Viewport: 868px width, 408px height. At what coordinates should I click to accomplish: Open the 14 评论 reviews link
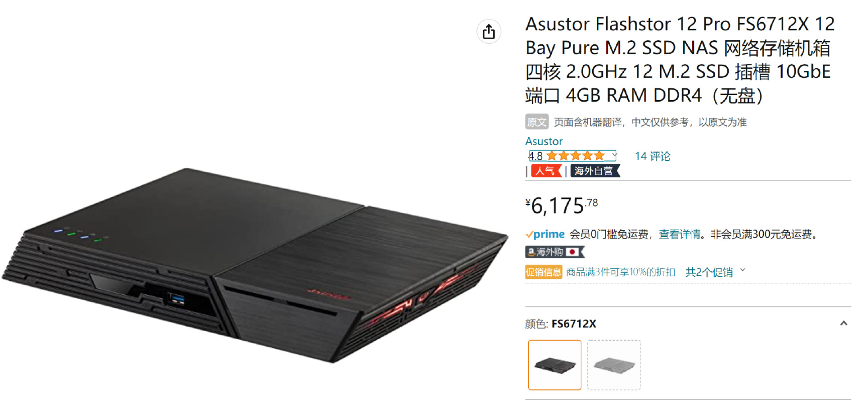pyautogui.click(x=653, y=156)
